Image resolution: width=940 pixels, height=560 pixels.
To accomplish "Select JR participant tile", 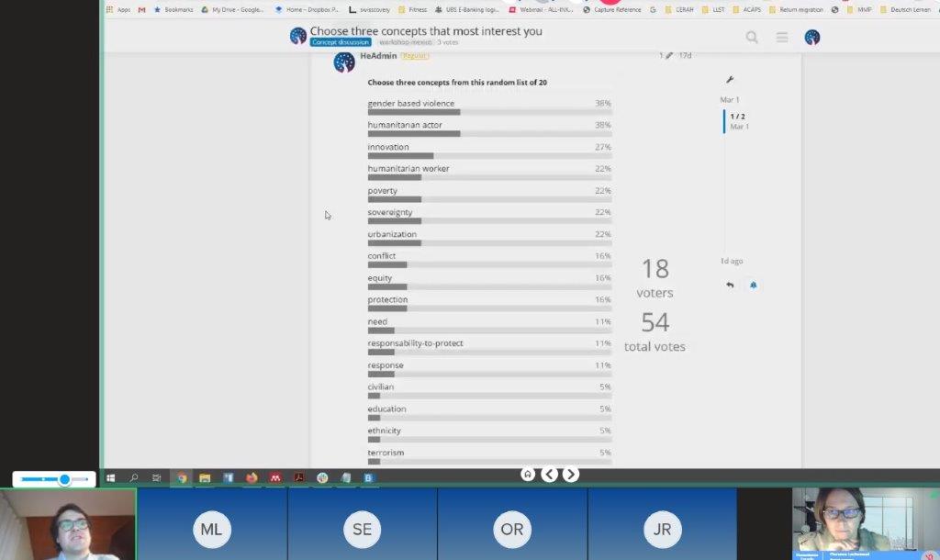I will click(x=663, y=523).
